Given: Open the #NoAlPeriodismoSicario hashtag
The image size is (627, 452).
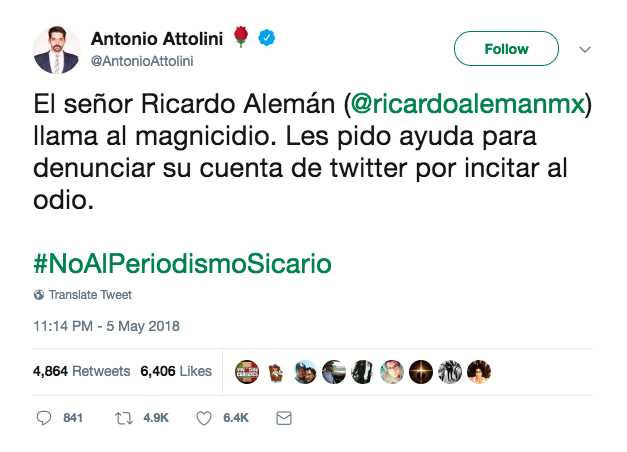Looking at the screenshot, I should (x=182, y=264).
